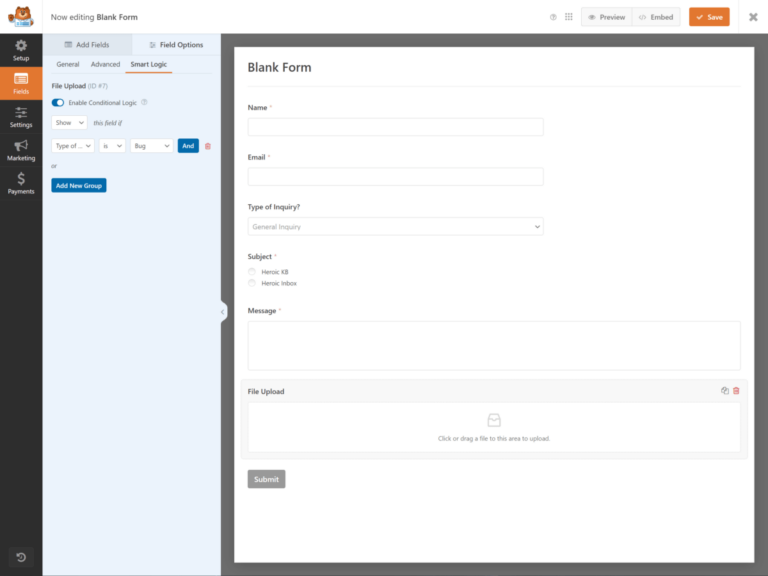Click the orange Save button
This screenshot has width=768, height=576.
point(709,17)
